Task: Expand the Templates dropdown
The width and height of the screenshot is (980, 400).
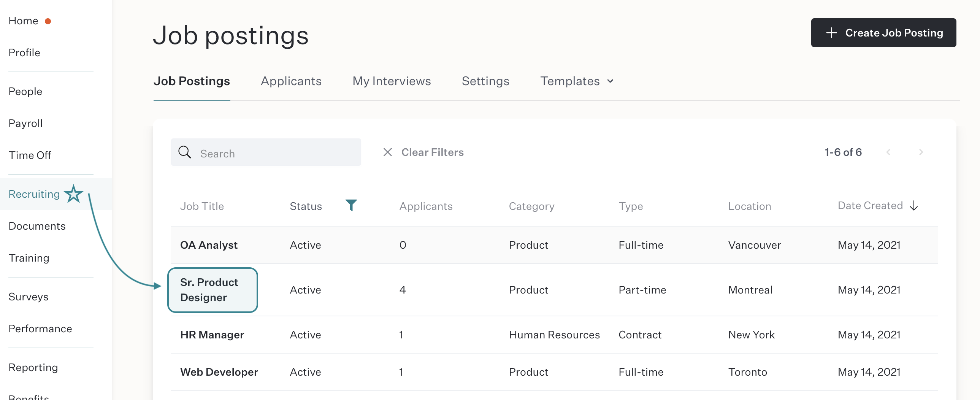Action: point(577,81)
